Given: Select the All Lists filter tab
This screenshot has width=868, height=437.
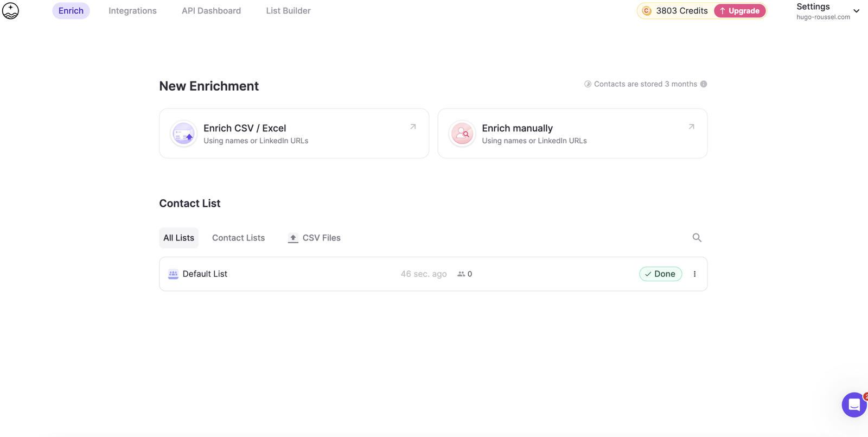Looking at the screenshot, I should [x=178, y=238].
